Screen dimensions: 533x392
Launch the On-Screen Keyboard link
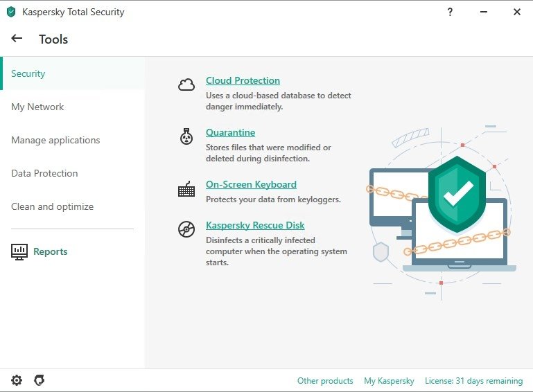coord(251,184)
